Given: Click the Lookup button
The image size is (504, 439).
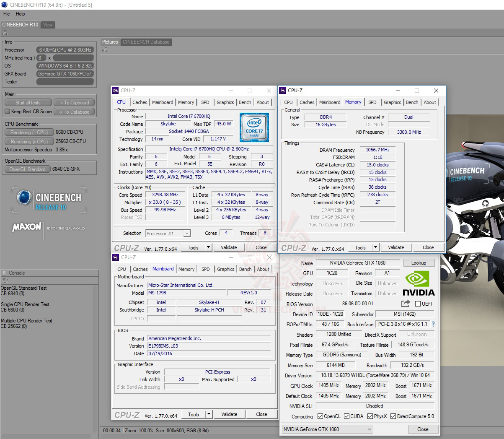Looking at the screenshot, I should pos(419,263).
